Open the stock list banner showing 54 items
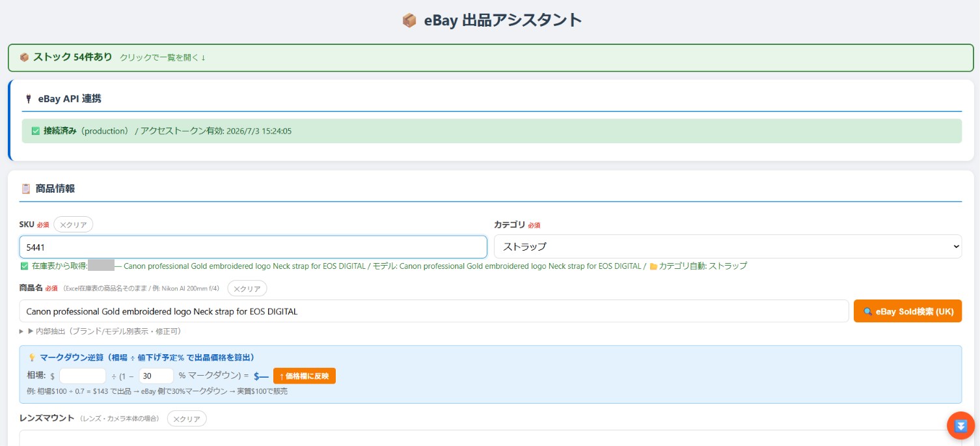Viewport: 980px width, 446px height. tap(491, 57)
